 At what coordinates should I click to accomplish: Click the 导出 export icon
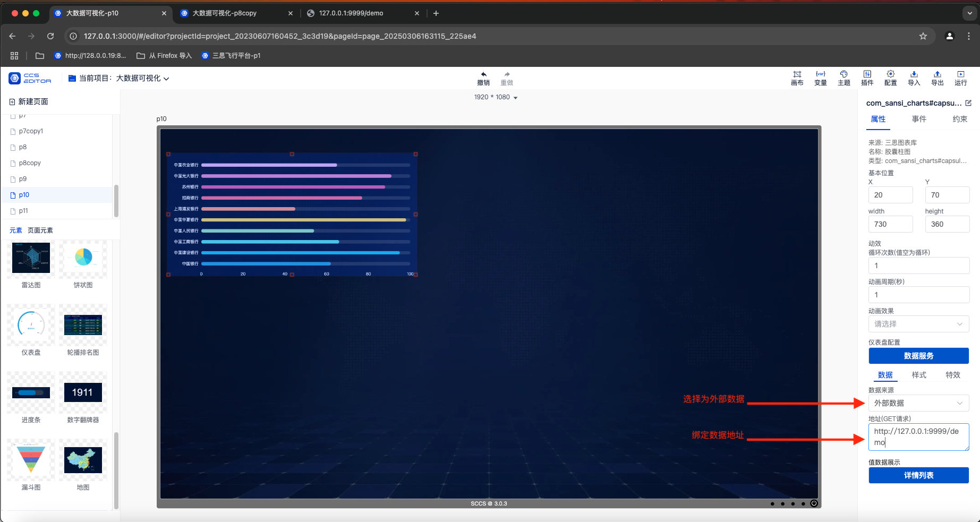point(938,74)
